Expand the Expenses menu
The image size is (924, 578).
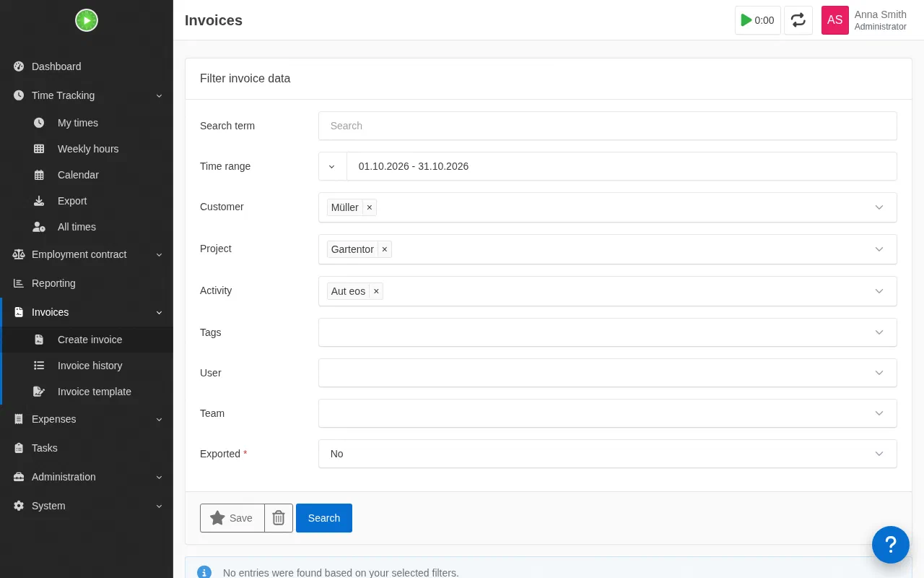87,419
